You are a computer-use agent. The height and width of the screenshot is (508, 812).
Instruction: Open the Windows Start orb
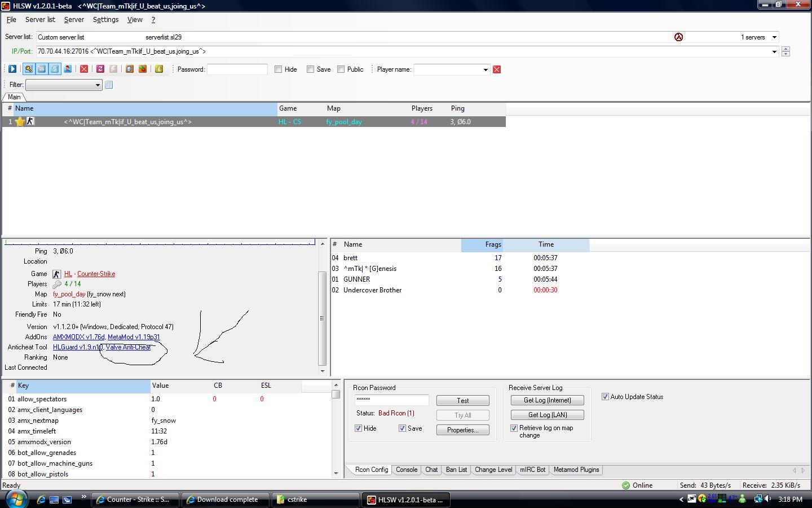(x=16, y=499)
